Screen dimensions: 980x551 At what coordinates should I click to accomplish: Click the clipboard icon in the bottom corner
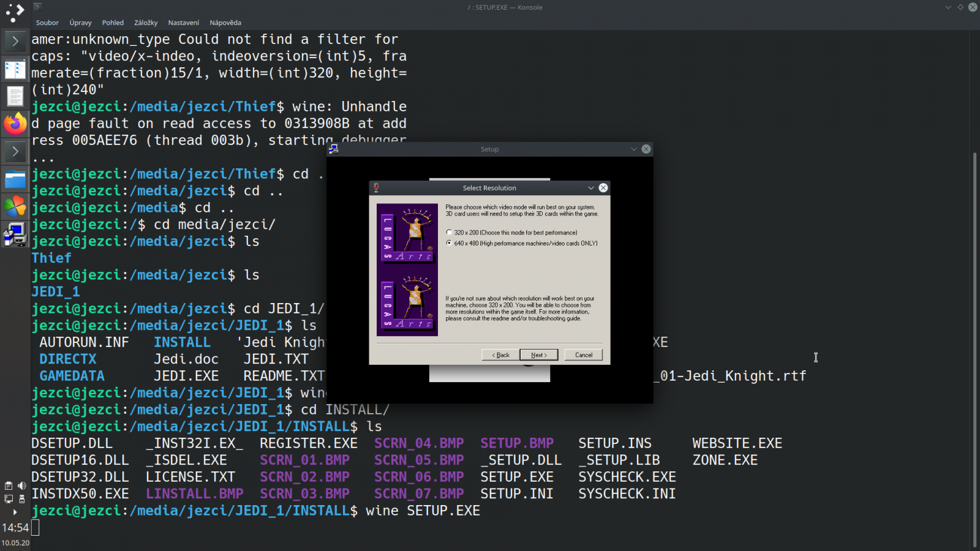(x=8, y=485)
